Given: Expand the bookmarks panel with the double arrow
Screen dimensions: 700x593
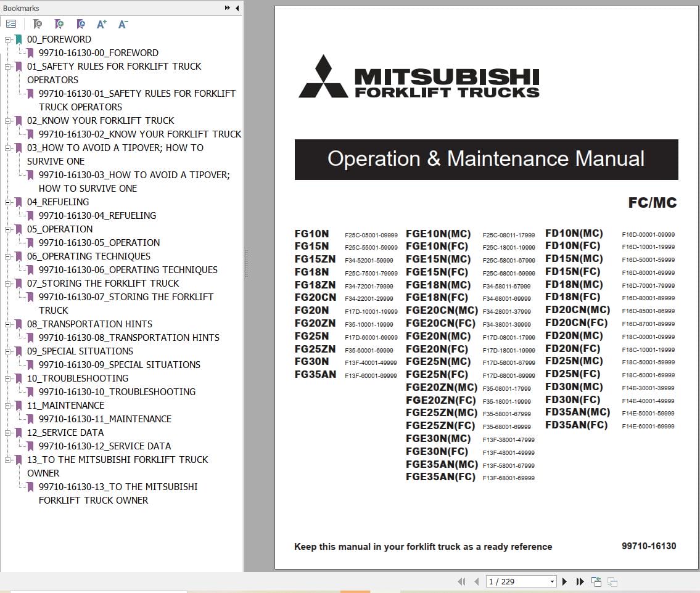Looking at the screenshot, I should 227,8.
